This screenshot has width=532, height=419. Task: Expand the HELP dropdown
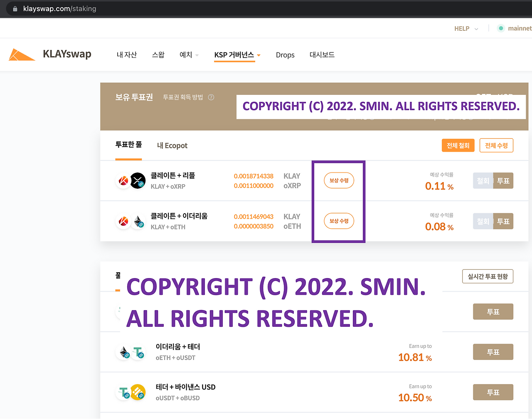click(466, 29)
